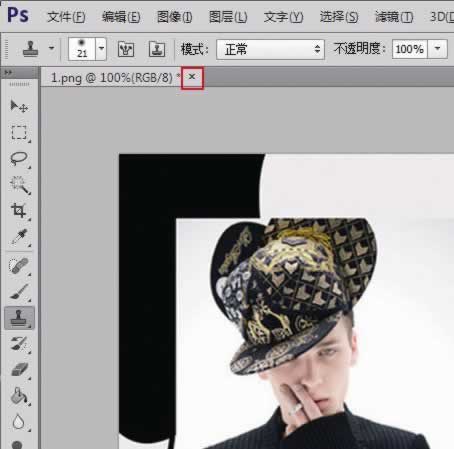Click the opacity 100% input field
454x449 pixels.
click(x=410, y=49)
